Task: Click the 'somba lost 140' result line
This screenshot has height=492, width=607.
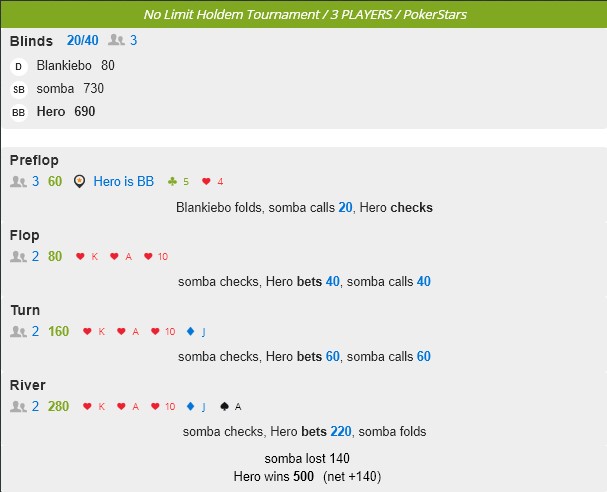Action: click(x=307, y=458)
